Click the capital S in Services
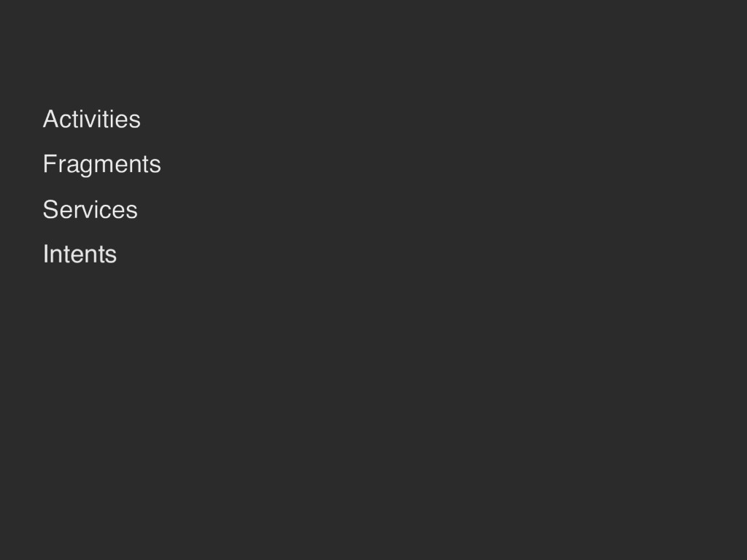747x560 pixels. tap(50, 209)
